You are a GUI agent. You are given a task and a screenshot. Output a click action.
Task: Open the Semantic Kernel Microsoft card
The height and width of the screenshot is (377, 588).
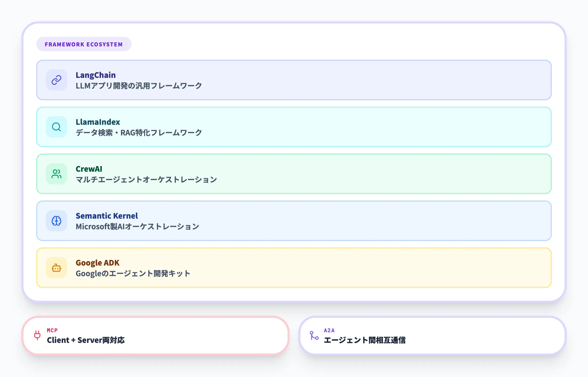293,221
